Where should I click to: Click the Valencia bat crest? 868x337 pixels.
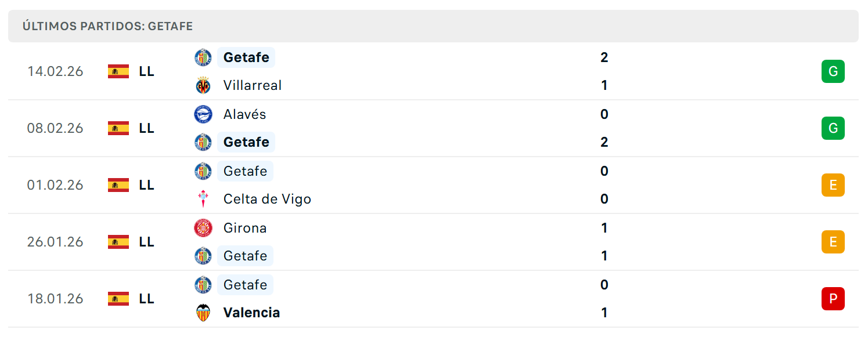203,313
